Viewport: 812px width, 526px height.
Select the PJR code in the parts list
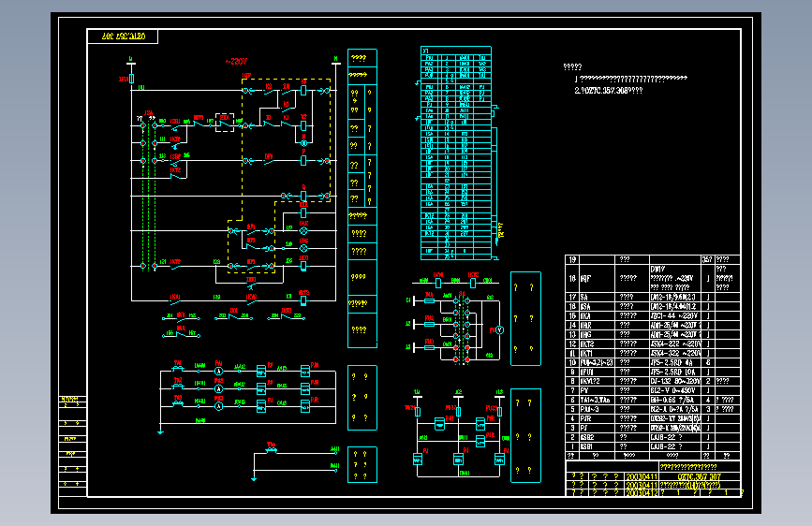585,418
